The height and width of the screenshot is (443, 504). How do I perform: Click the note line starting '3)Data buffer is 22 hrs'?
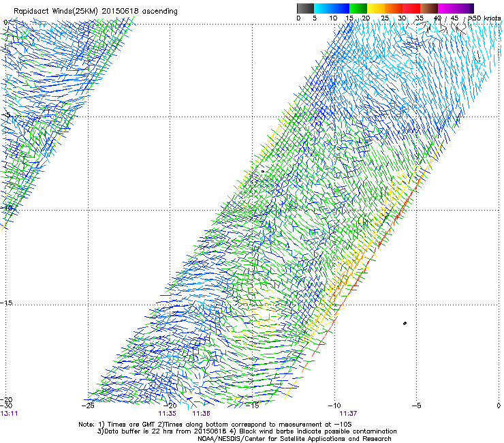point(247,431)
